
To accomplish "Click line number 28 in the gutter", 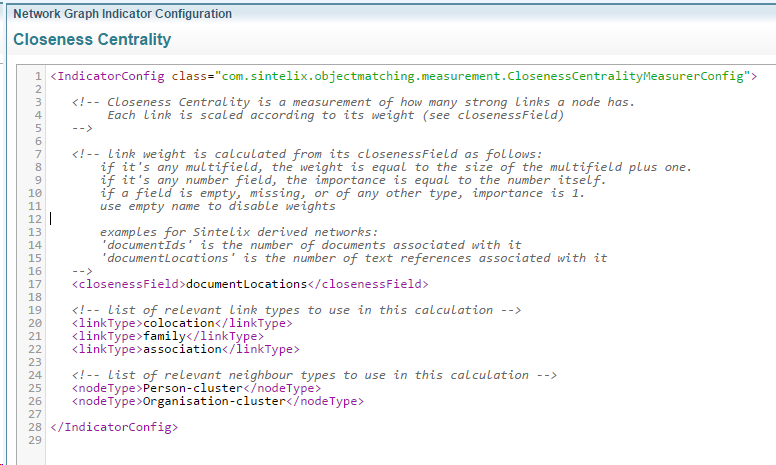I will point(34,427).
